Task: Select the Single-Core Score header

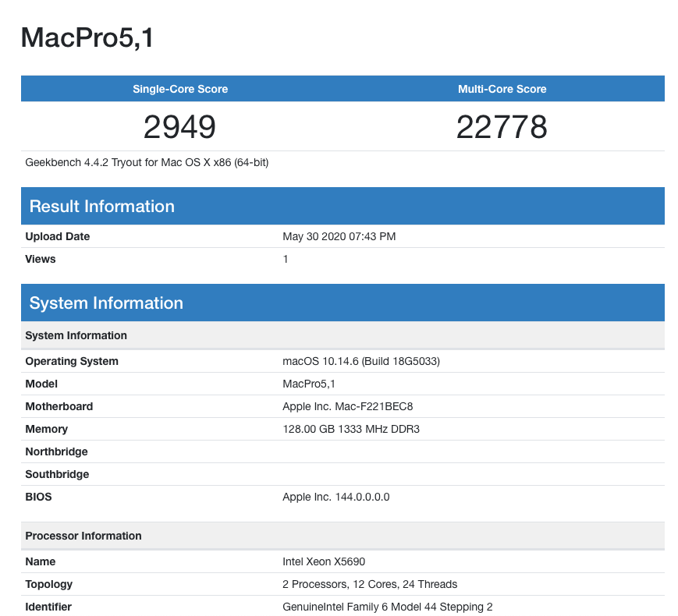Action: coord(180,89)
